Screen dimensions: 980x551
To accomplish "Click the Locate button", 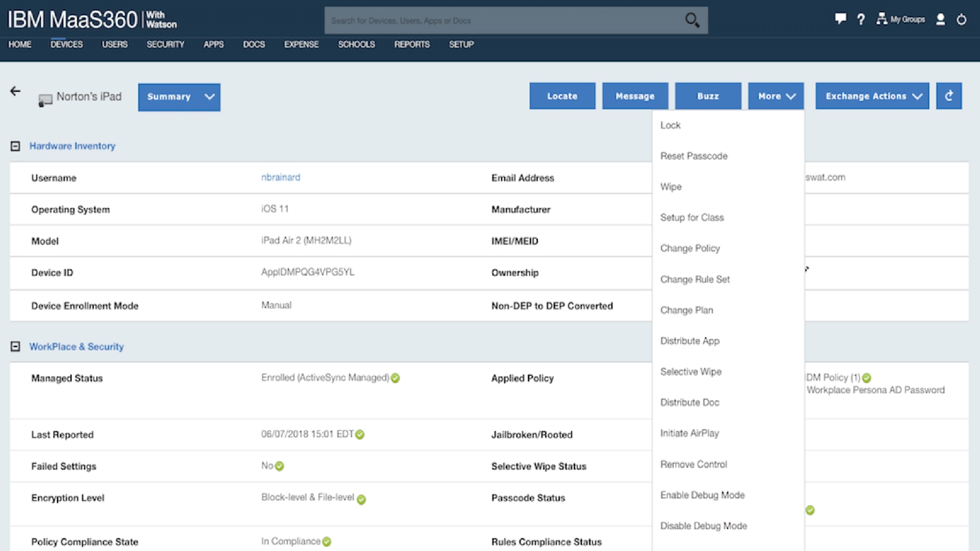I will (562, 96).
